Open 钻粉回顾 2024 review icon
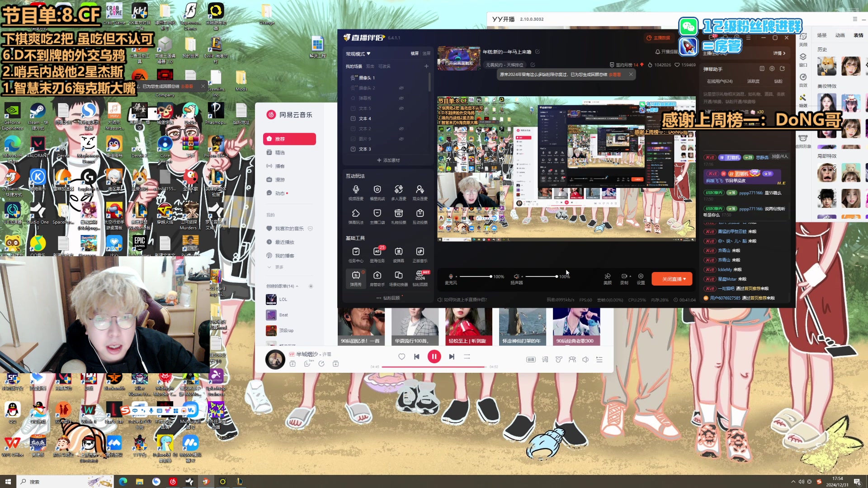 pyautogui.click(x=420, y=278)
